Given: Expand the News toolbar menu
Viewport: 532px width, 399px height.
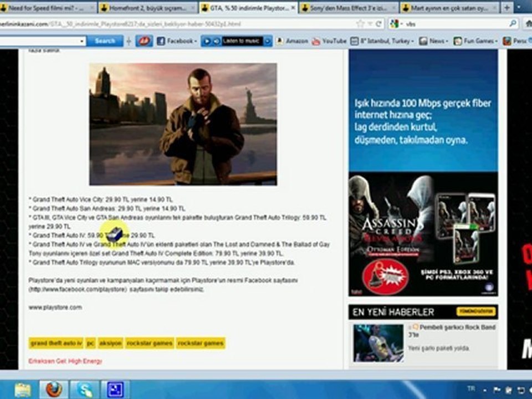Looking at the screenshot, I should (433, 41).
